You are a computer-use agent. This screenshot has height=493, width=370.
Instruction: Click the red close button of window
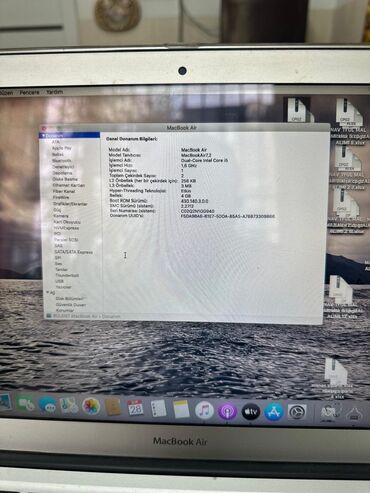(44, 128)
